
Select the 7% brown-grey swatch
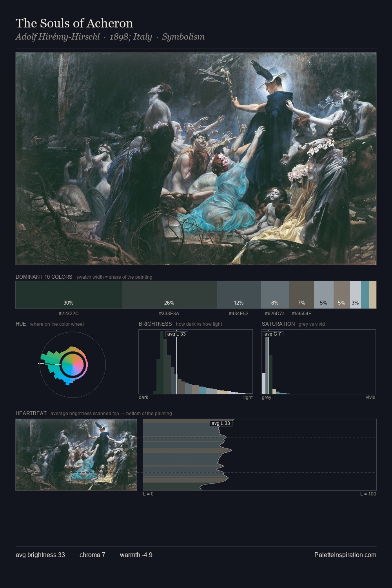(301, 295)
